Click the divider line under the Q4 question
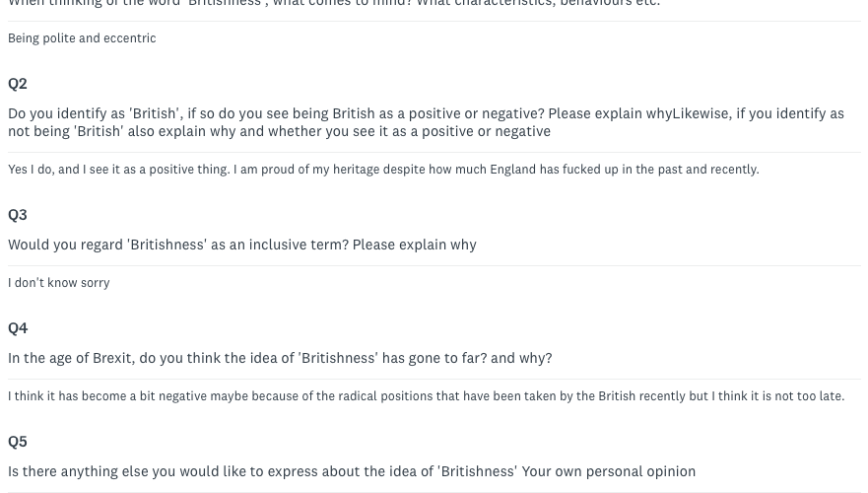Viewport: 868px width, 493px height. pos(434,379)
